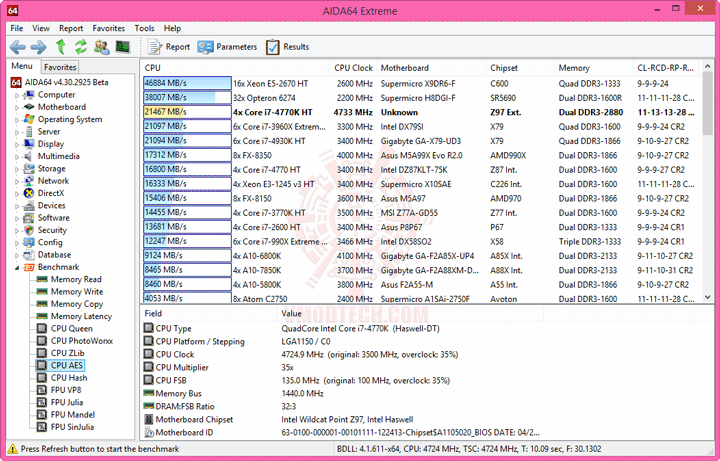
Task: Open the Results toolbar button
Action: [287, 47]
